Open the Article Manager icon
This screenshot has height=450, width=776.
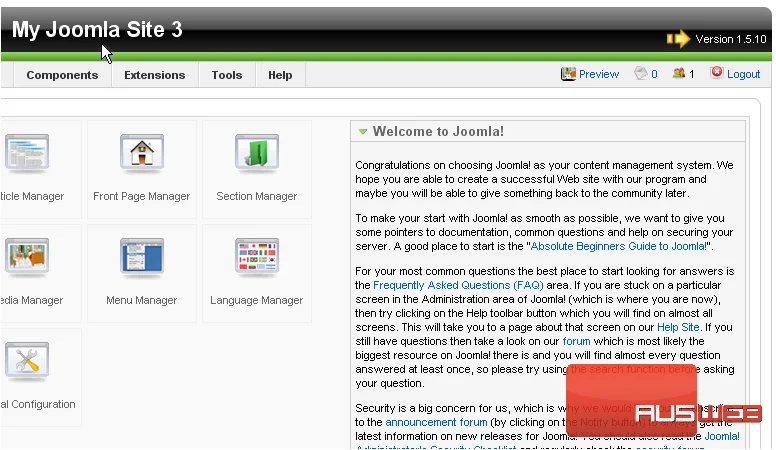[x=27, y=153]
